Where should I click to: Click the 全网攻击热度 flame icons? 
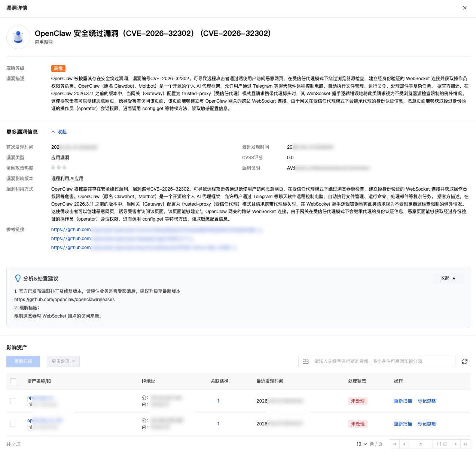[59, 167]
